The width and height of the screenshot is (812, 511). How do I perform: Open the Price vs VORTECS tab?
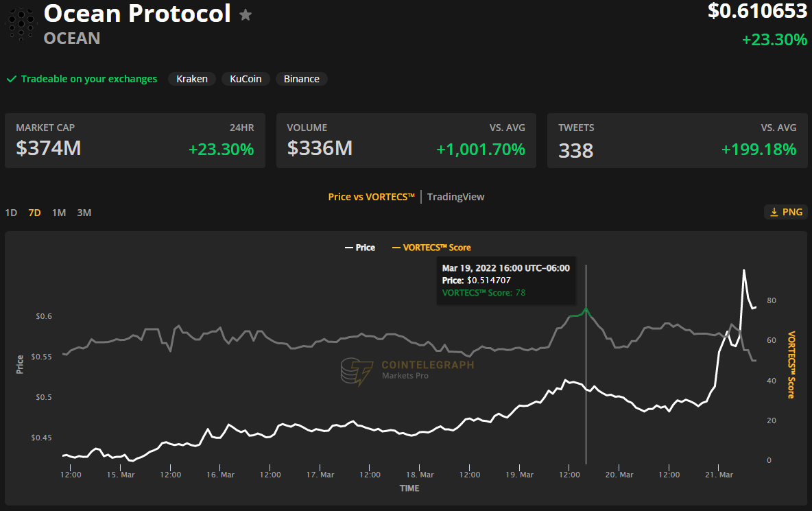[x=372, y=197]
